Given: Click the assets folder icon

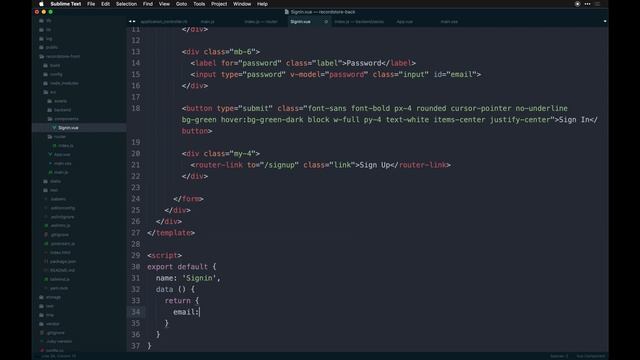Looking at the screenshot, I should click(x=50, y=101).
